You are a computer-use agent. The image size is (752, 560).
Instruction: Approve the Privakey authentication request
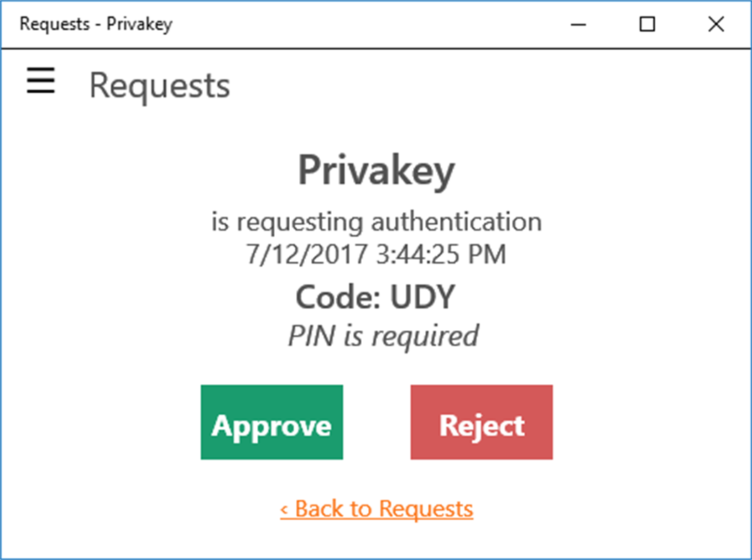tap(271, 422)
